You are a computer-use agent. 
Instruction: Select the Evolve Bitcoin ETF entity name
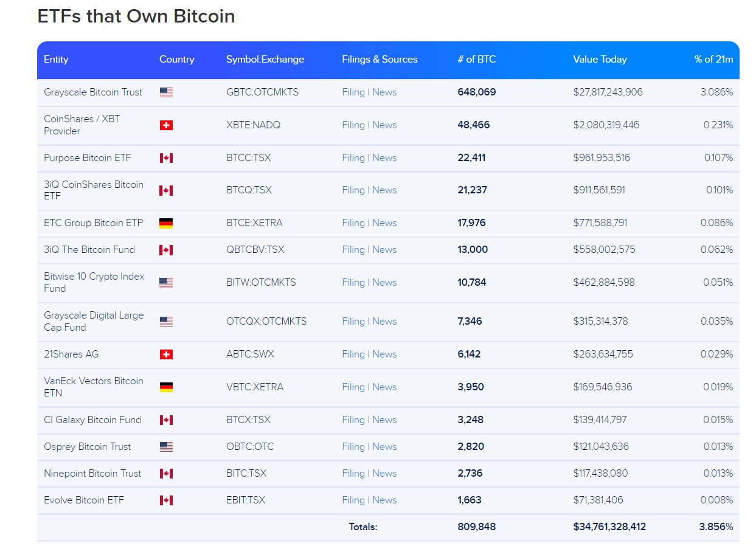point(84,500)
